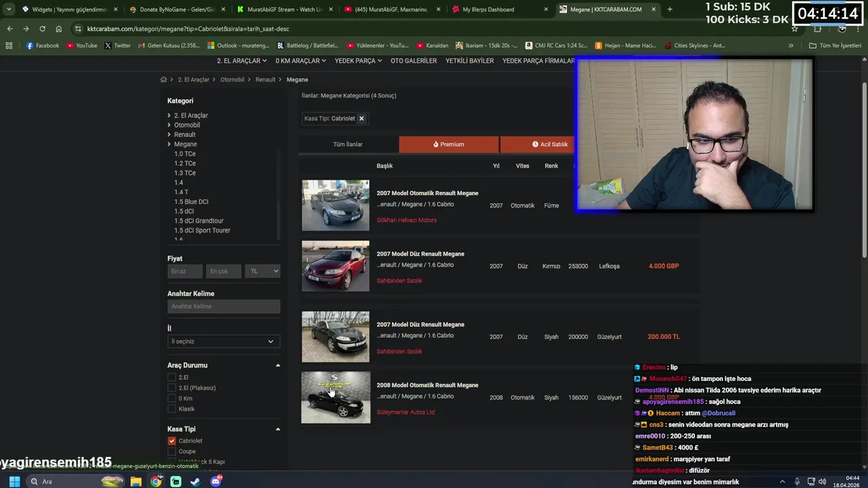This screenshot has height=488, width=868.
Task: Open the YETKİLİ BAYİLER menu item
Action: (469, 60)
